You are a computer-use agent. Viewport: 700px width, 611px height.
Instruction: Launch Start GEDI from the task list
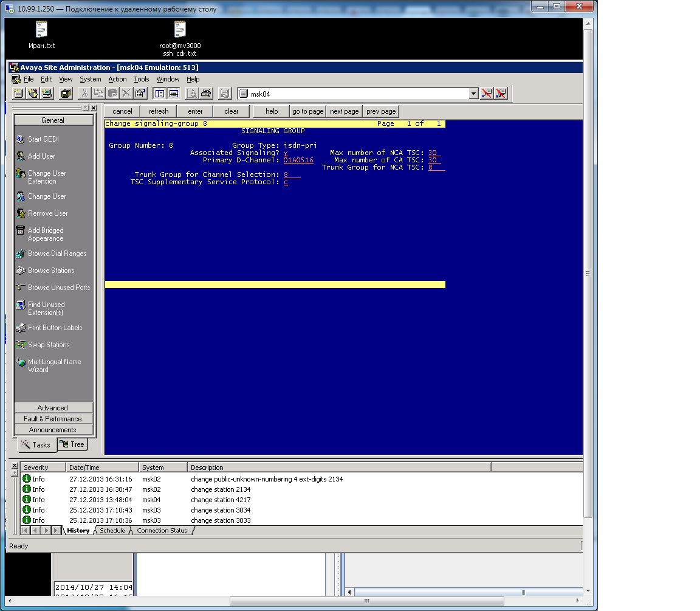[x=38, y=139]
